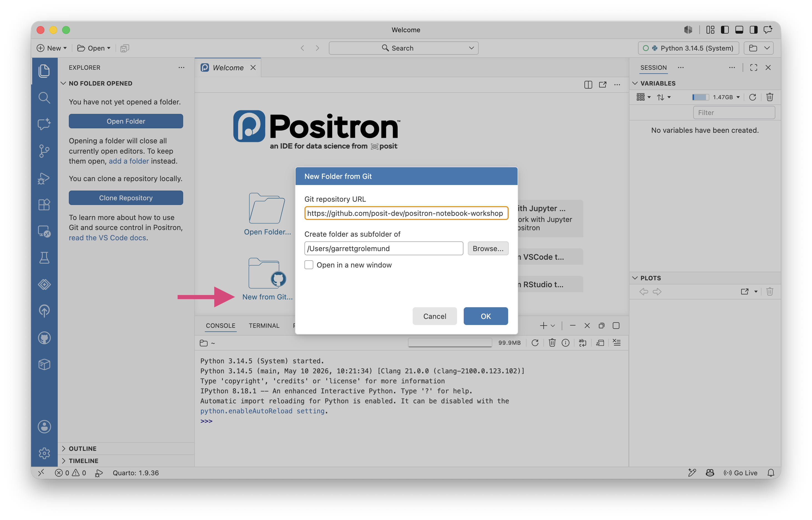Switch to the Terminal tab

[x=264, y=326]
